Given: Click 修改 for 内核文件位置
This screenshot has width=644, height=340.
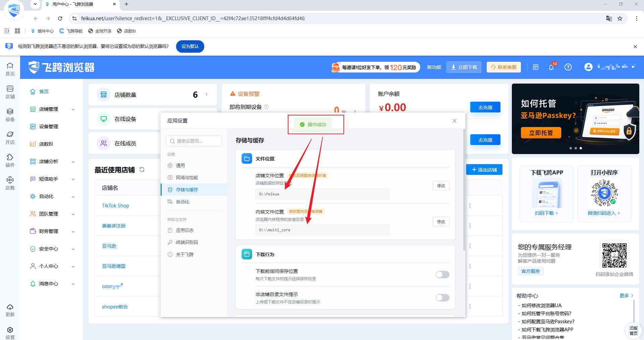Looking at the screenshot, I should [441, 222].
